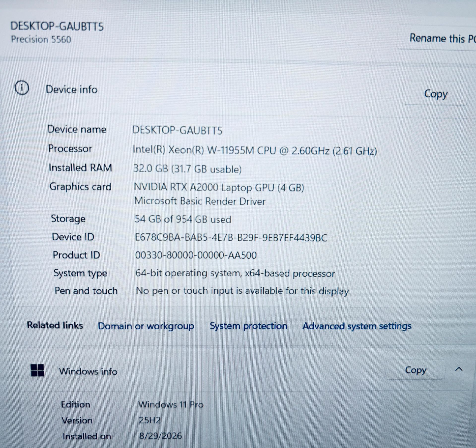
Task: Copy the Device info specifications
Action: click(436, 94)
